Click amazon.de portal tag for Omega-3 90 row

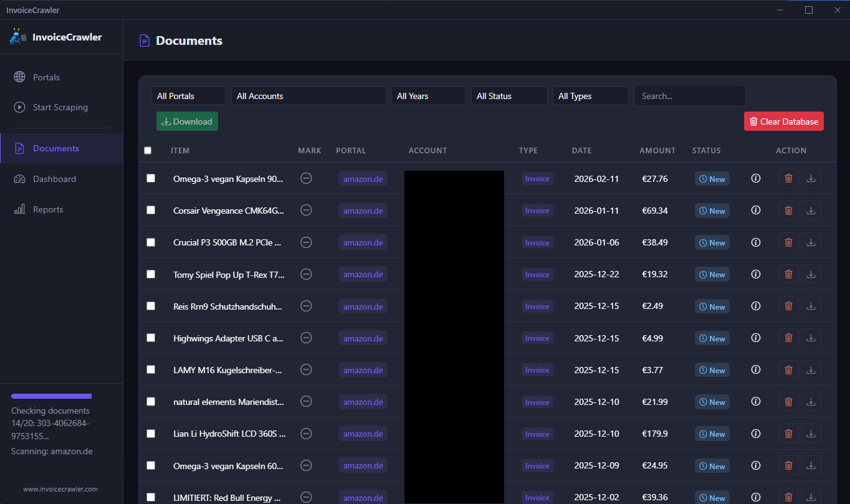click(363, 179)
